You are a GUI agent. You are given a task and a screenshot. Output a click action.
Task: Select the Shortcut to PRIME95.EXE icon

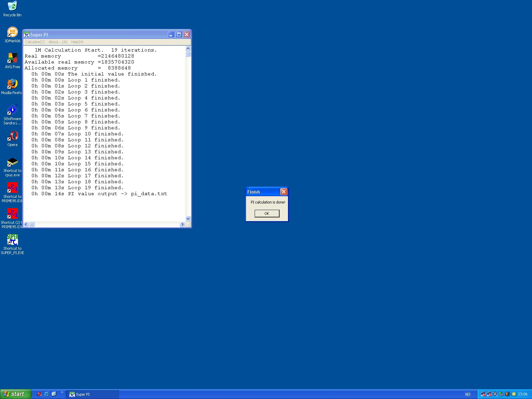12,193
